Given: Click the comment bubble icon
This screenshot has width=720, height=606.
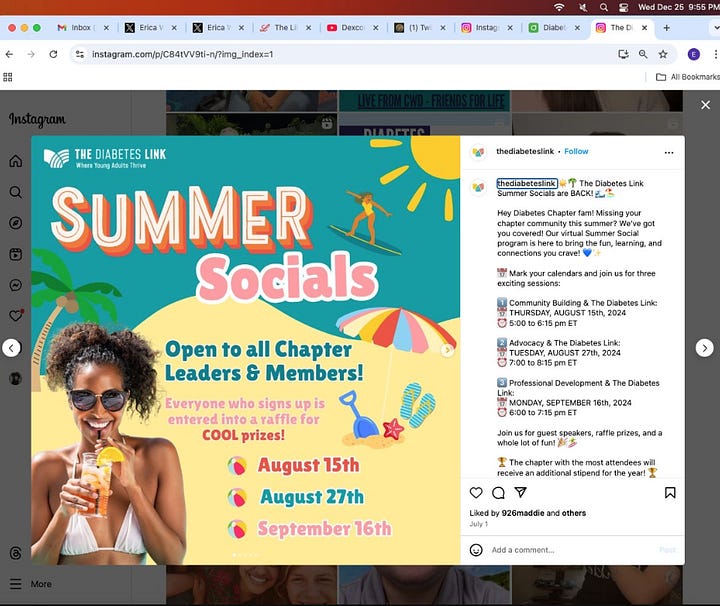Looking at the screenshot, I should [498, 493].
